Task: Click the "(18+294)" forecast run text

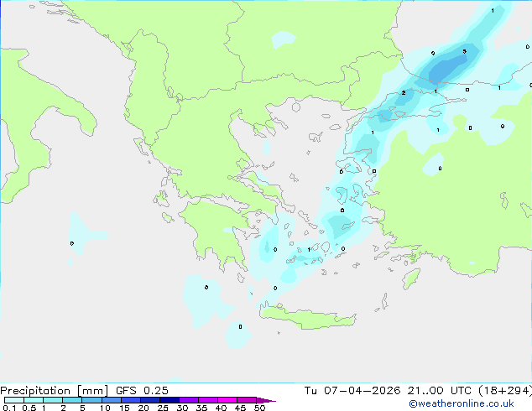Action: click(505, 391)
